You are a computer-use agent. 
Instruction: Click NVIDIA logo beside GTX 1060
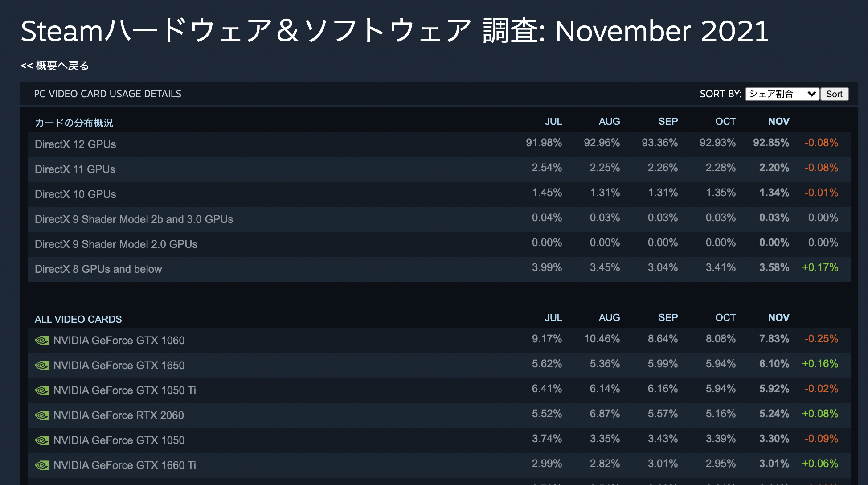[42, 341]
